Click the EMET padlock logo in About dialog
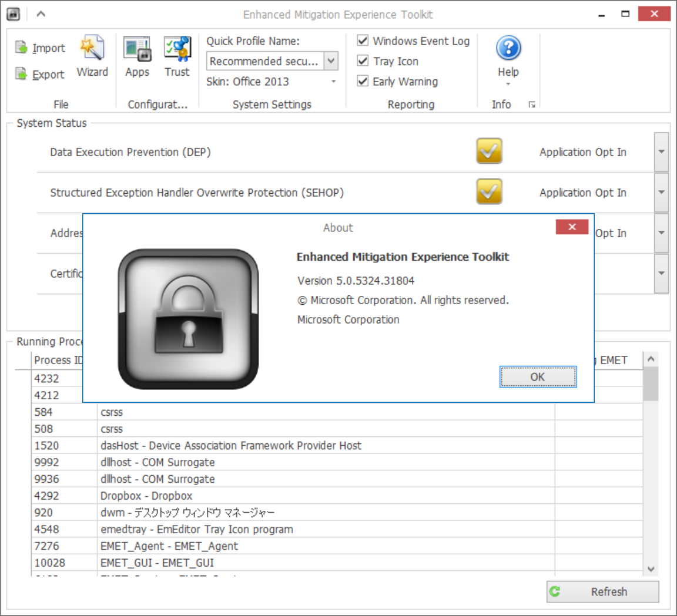This screenshot has width=677, height=616. 188,318
